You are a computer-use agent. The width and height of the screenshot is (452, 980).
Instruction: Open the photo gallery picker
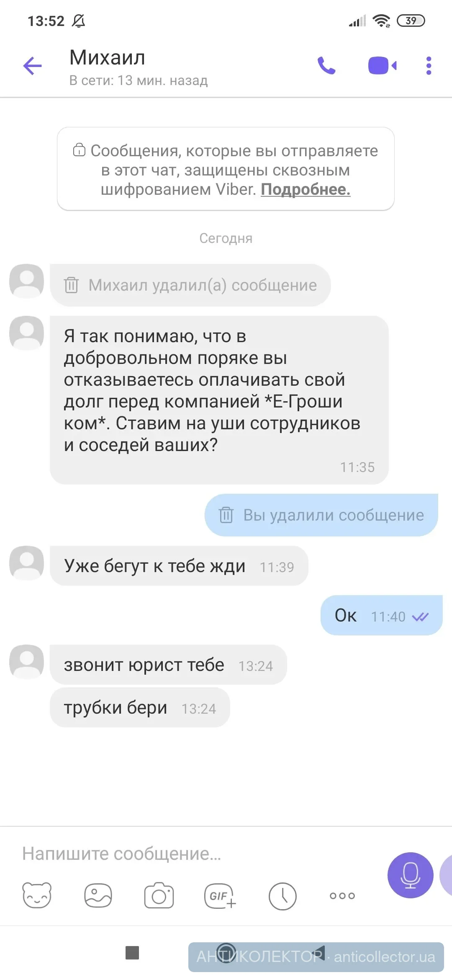coord(98,895)
